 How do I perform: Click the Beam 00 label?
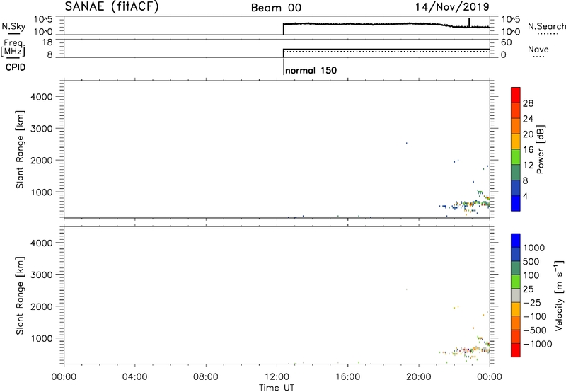click(x=276, y=8)
